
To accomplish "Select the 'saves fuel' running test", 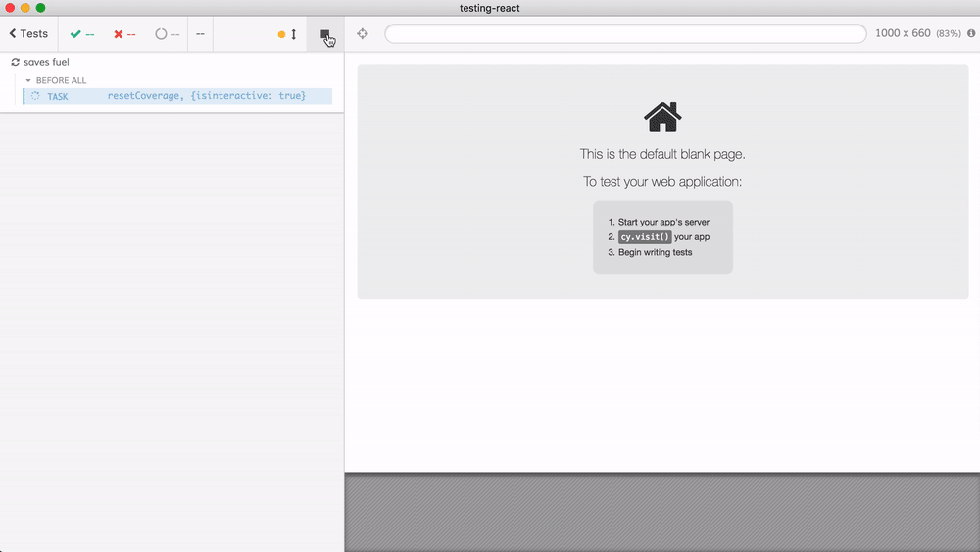I will 46,62.
